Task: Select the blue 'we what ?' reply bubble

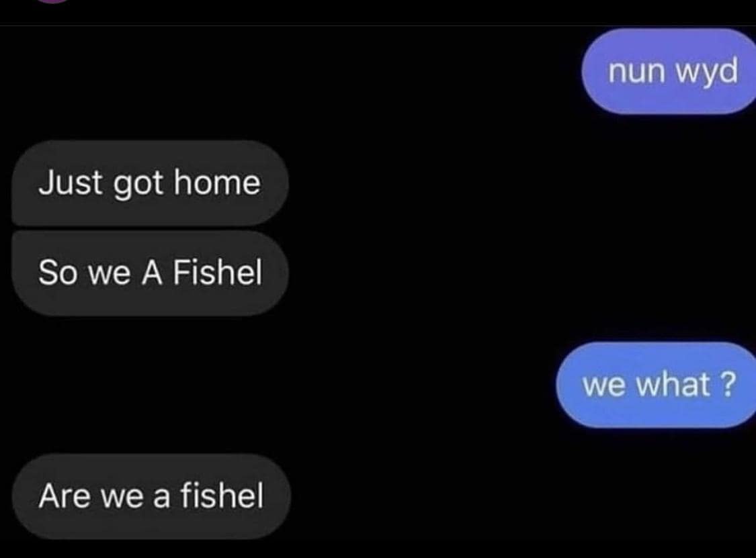Action: (656, 385)
